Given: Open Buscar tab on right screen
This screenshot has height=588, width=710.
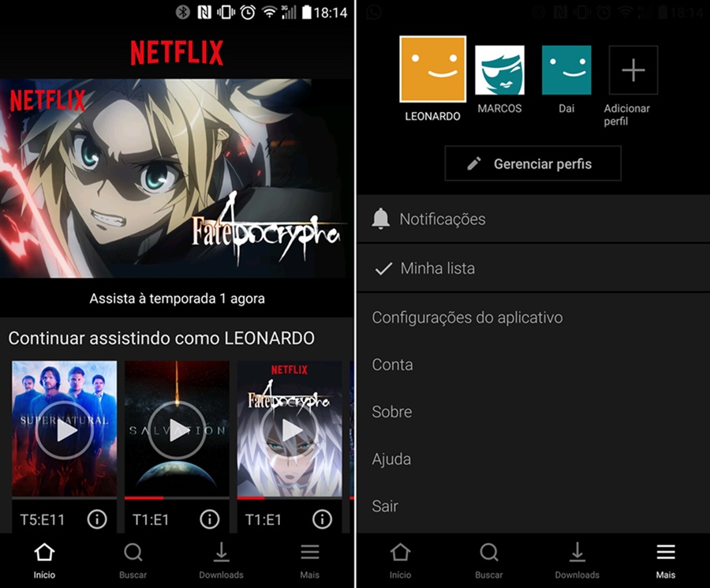Looking at the screenshot, I should tap(489, 561).
